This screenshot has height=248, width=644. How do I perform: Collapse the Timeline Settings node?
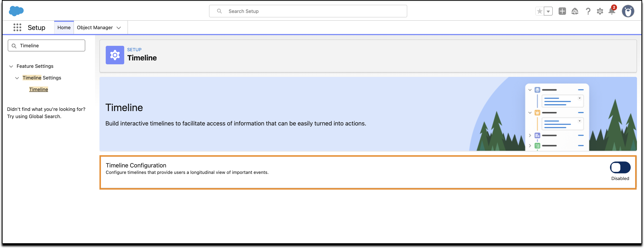pos(17,78)
